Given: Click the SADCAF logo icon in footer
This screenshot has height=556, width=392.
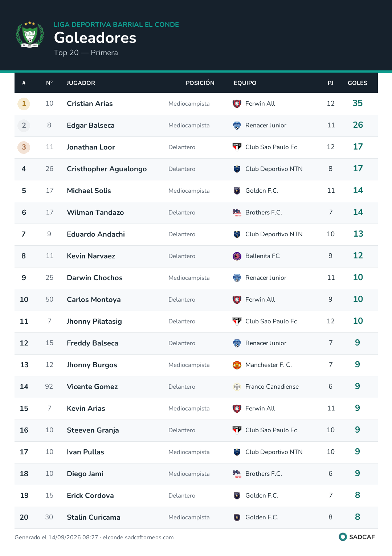Looking at the screenshot, I should (343, 537).
